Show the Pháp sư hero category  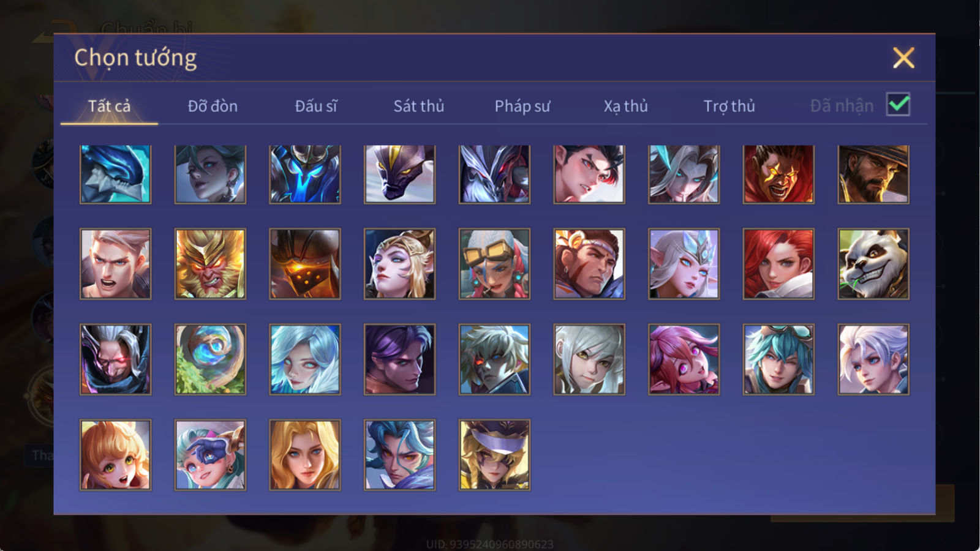click(x=522, y=106)
